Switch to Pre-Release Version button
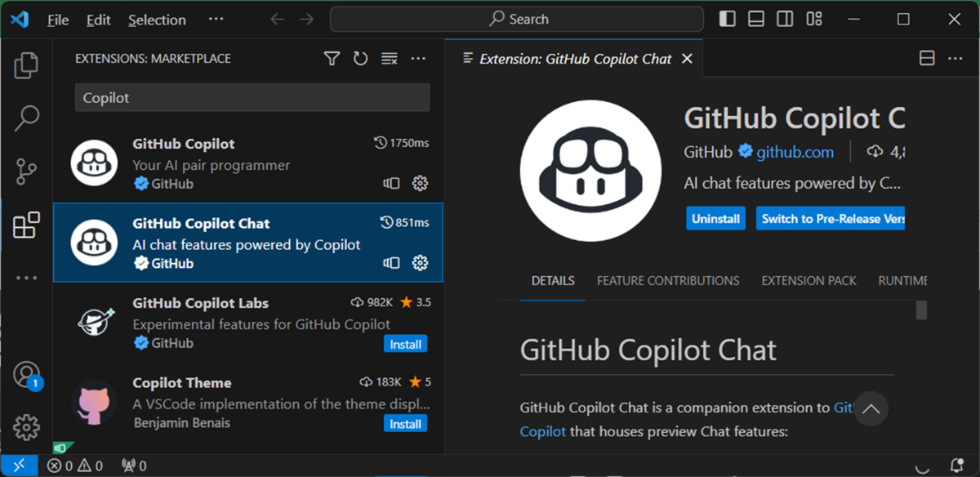The image size is (980, 477). click(831, 219)
